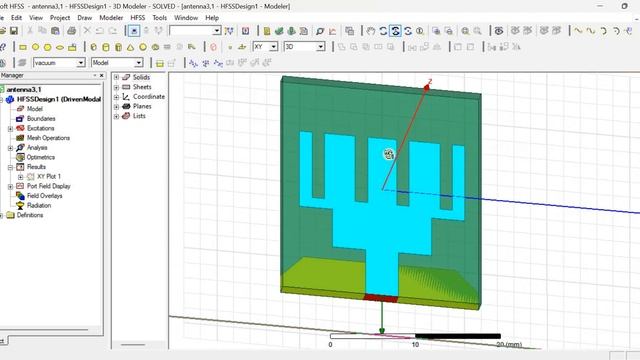Image resolution: width=640 pixels, height=360 pixels.
Task: Expand the Planes node
Action: click(116, 107)
